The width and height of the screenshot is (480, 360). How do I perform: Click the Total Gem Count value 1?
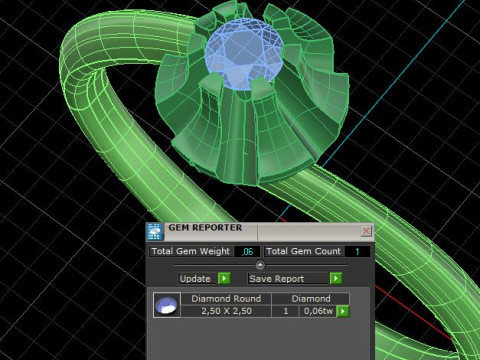click(x=357, y=252)
